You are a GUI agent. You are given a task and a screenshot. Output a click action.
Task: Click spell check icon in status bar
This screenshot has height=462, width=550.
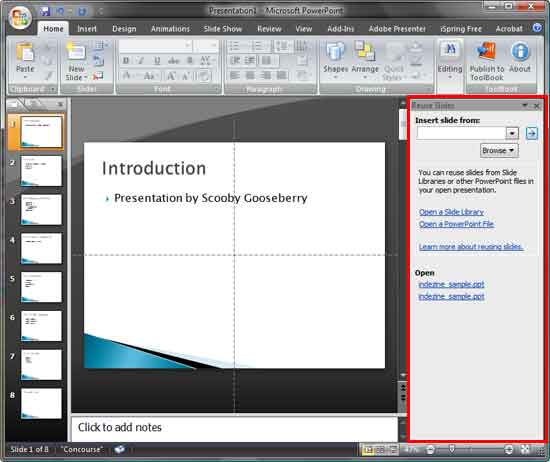click(120, 449)
